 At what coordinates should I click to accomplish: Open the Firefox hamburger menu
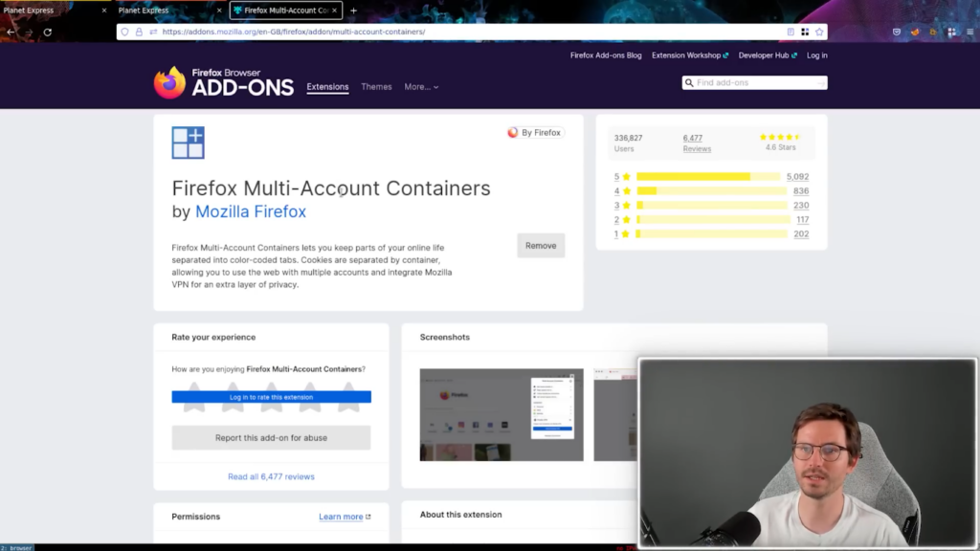(970, 32)
